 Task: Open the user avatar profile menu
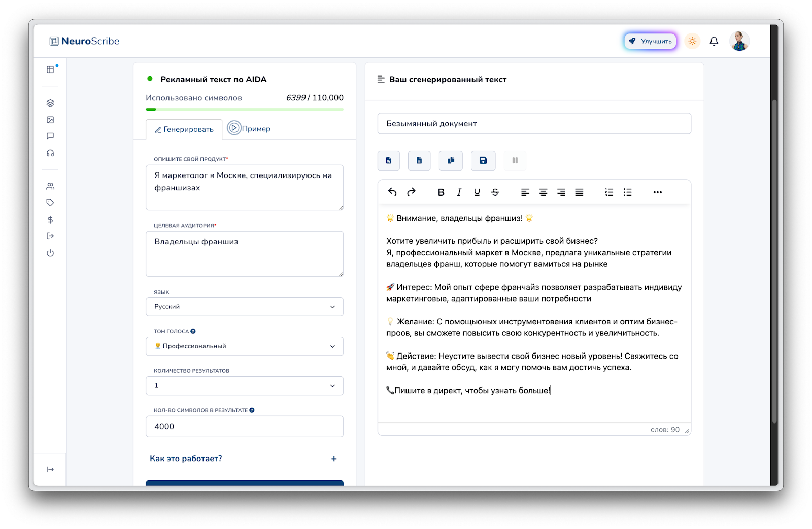point(739,41)
